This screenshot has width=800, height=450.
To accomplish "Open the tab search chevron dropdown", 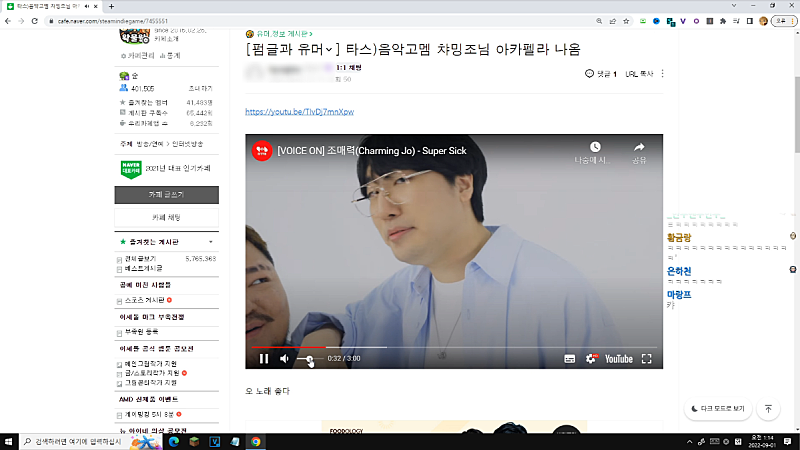I will click(734, 6).
